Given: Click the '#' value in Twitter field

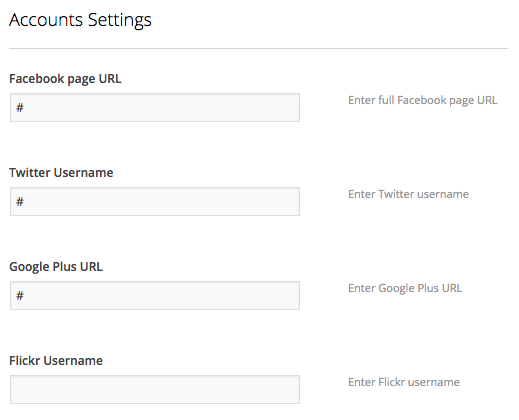Looking at the screenshot, I should [x=20, y=202].
